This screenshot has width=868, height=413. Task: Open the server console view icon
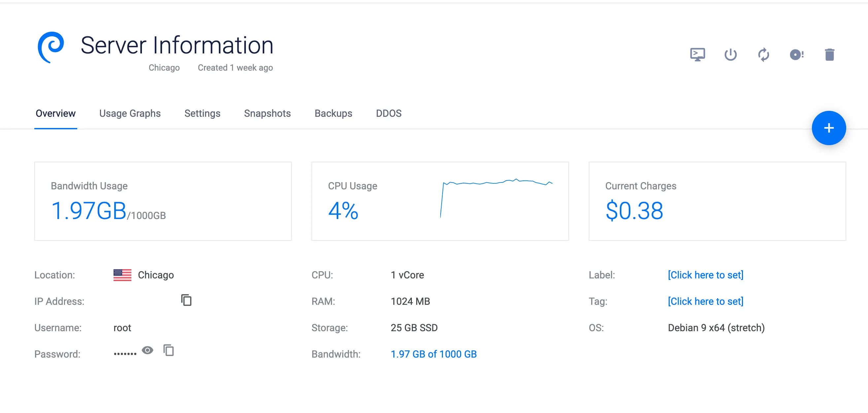pyautogui.click(x=697, y=54)
